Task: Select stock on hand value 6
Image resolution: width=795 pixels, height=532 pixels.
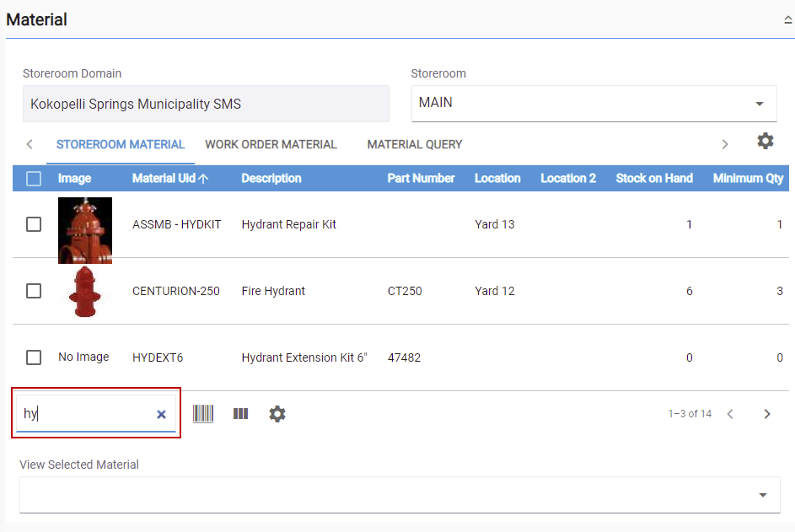Action: [x=689, y=291]
